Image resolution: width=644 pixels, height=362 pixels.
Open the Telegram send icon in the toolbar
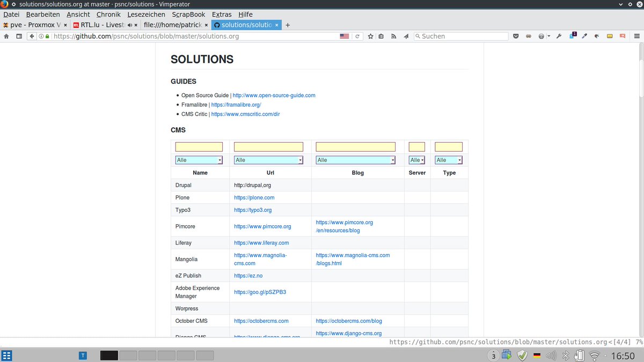coord(406,36)
